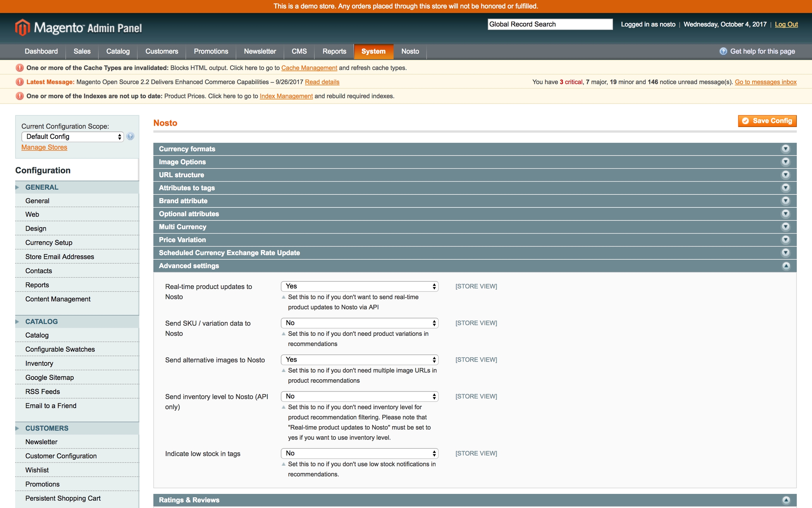Click the help icon next to scope selector
This screenshot has height=508, width=812.
(x=130, y=137)
